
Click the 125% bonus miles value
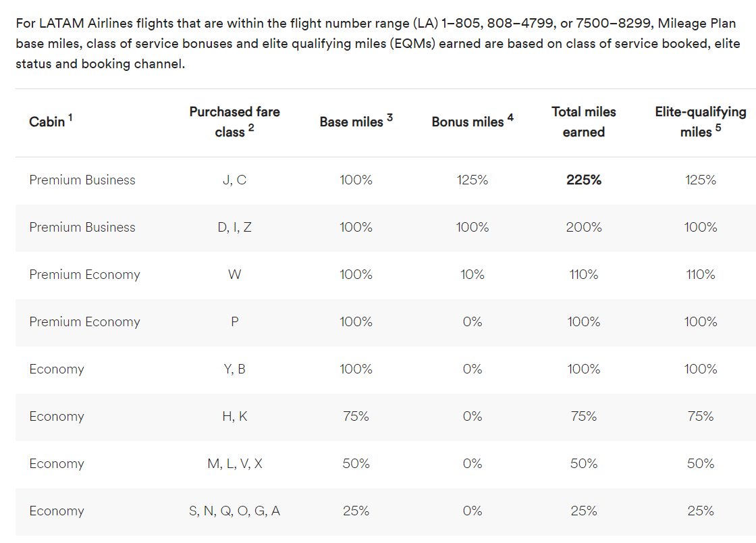tap(473, 180)
